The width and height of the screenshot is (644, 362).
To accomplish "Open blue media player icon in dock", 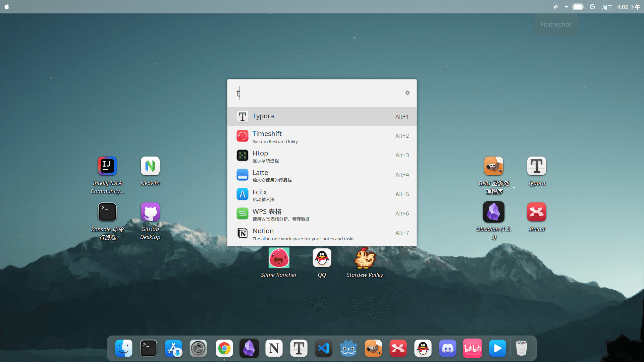I will (x=497, y=349).
